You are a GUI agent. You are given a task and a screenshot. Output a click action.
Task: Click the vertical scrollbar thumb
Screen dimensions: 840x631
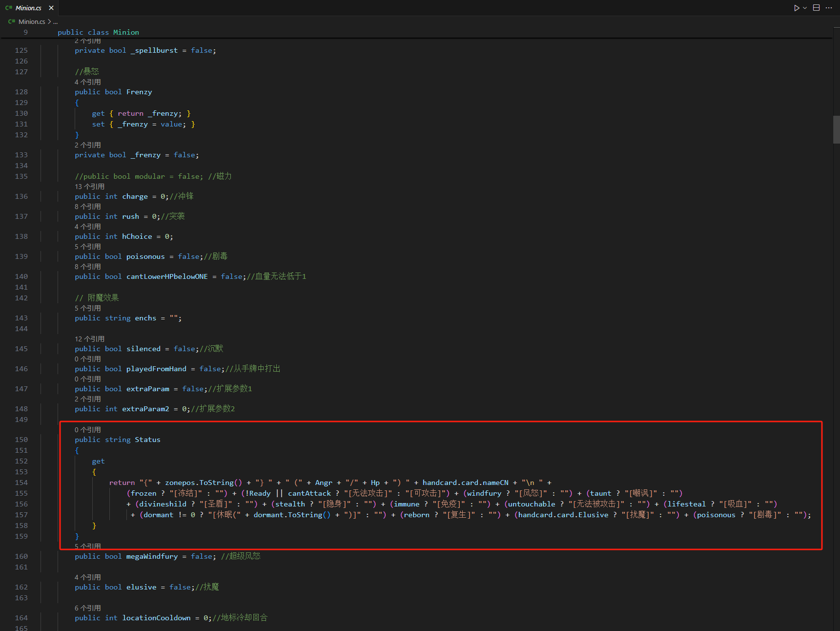tap(836, 129)
